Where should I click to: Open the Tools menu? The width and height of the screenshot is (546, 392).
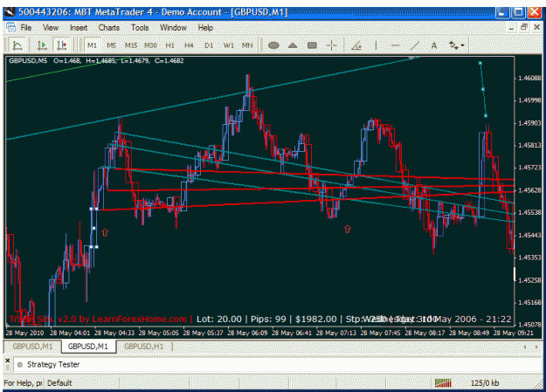pos(140,28)
